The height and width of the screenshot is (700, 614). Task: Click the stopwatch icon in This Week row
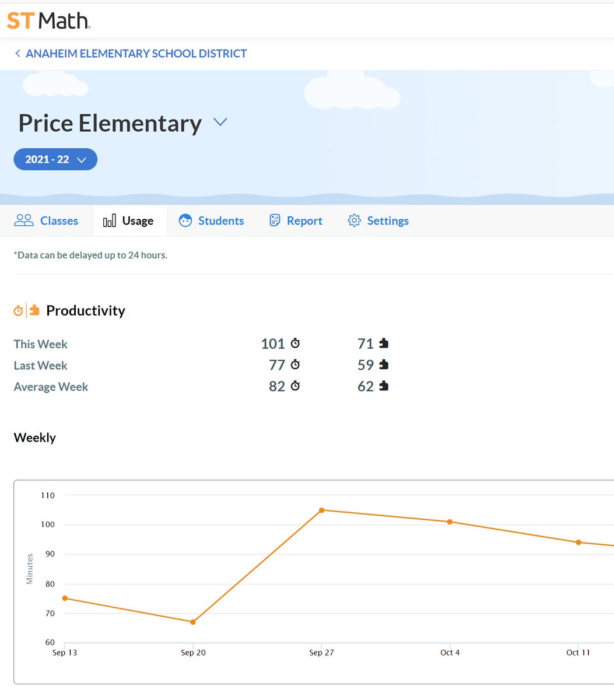pyautogui.click(x=295, y=343)
